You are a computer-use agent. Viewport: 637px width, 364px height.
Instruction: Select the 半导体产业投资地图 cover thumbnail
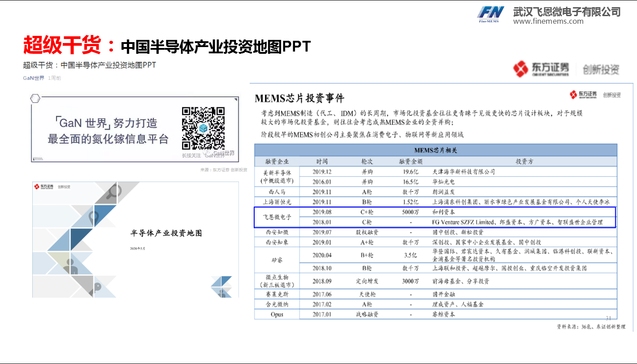click(x=135, y=239)
